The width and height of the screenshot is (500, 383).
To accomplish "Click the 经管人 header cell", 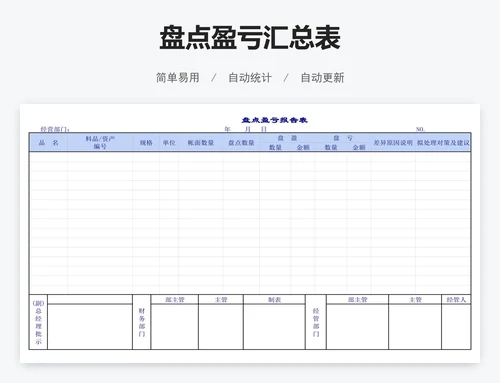I will (456, 300).
